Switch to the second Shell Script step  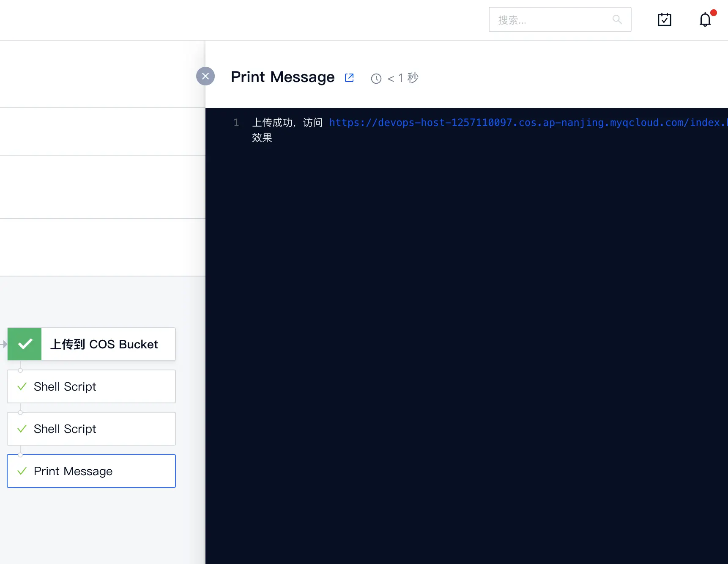pyautogui.click(x=91, y=429)
